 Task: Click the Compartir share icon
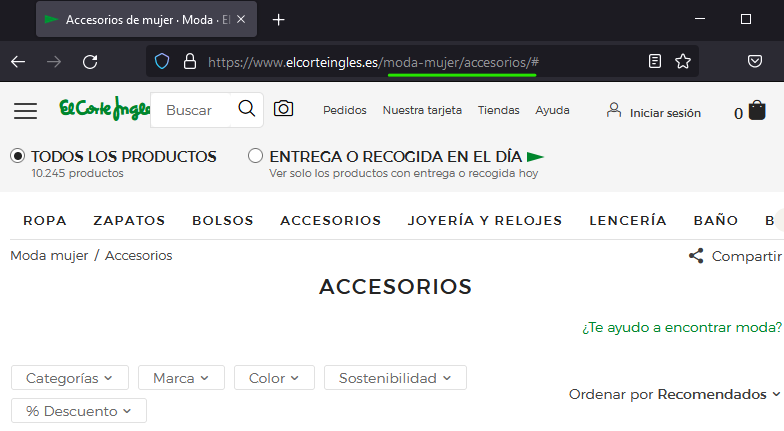696,256
